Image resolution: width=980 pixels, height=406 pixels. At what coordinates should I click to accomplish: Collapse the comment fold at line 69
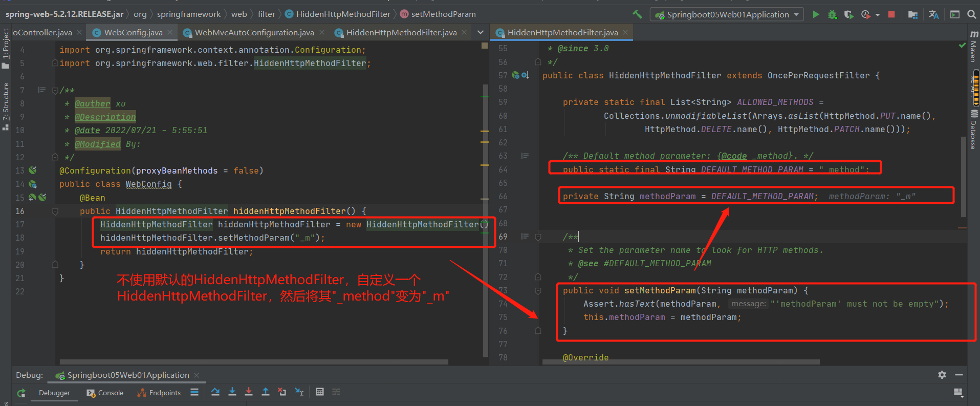538,237
